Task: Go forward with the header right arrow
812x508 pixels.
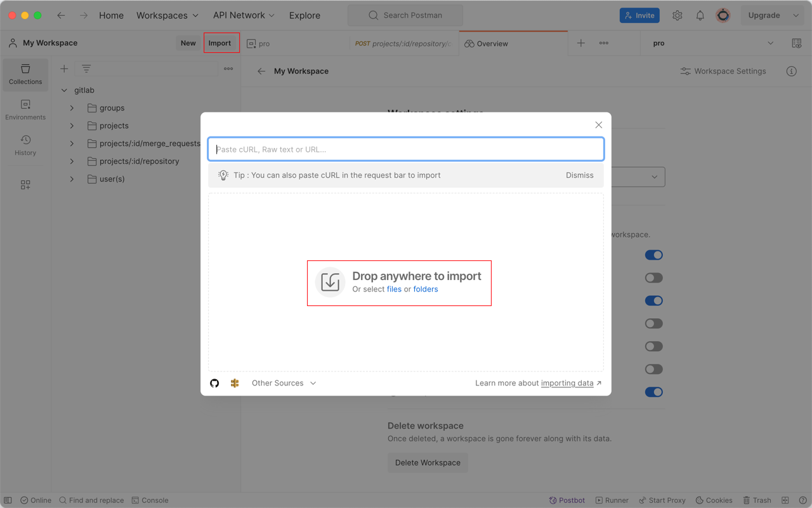Action: 84,15
